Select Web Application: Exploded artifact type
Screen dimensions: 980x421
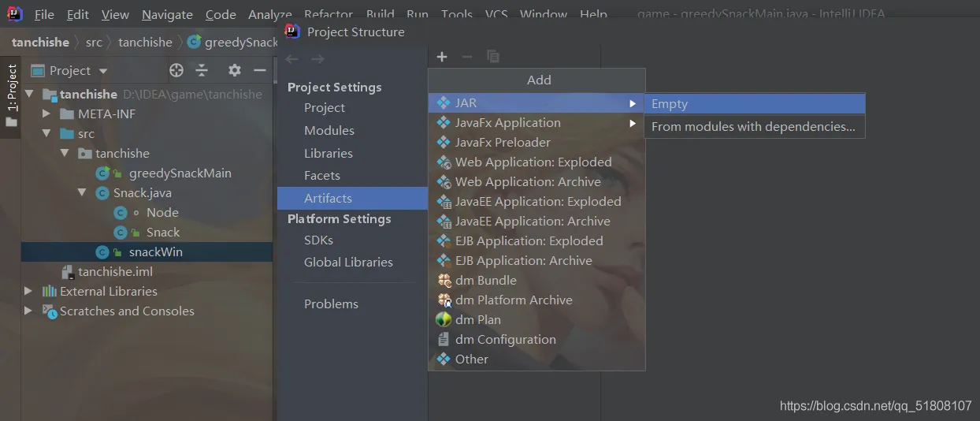tap(533, 162)
